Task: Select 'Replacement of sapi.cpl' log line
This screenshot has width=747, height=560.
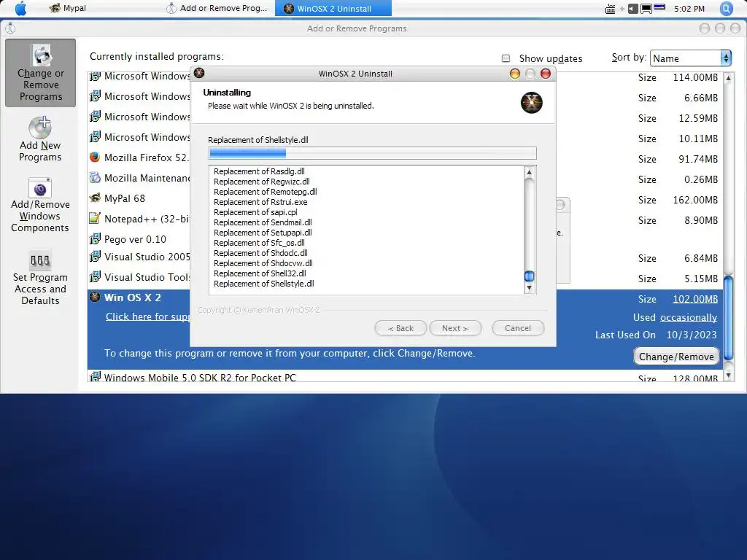Action: 255,212
